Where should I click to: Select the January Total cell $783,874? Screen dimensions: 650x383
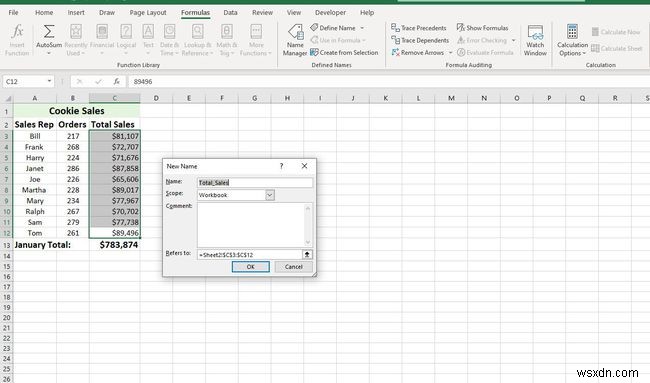[x=115, y=245]
